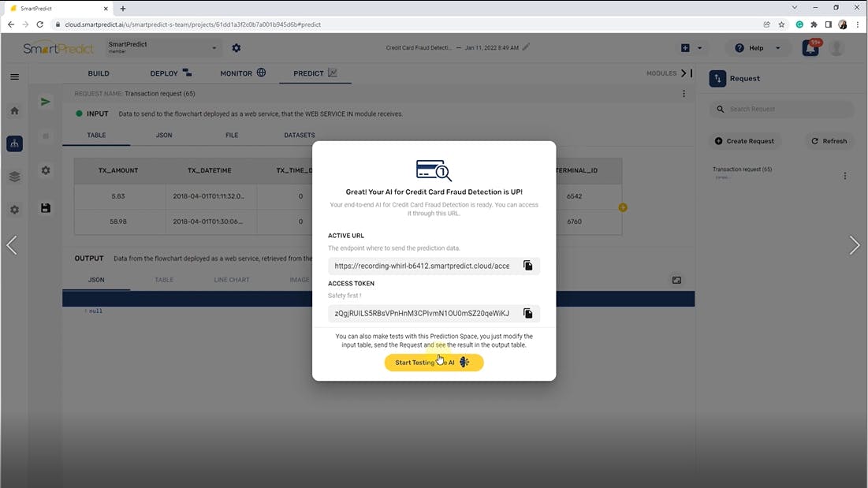
Task: Switch to the DEPLOY tab
Action: (170, 73)
